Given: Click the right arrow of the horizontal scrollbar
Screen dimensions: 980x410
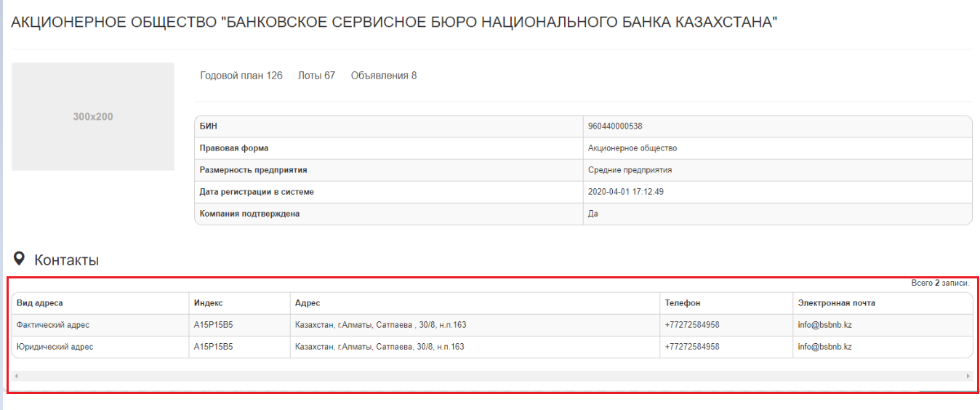Looking at the screenshot, I should pyautogui.click(x=968, y=376).
